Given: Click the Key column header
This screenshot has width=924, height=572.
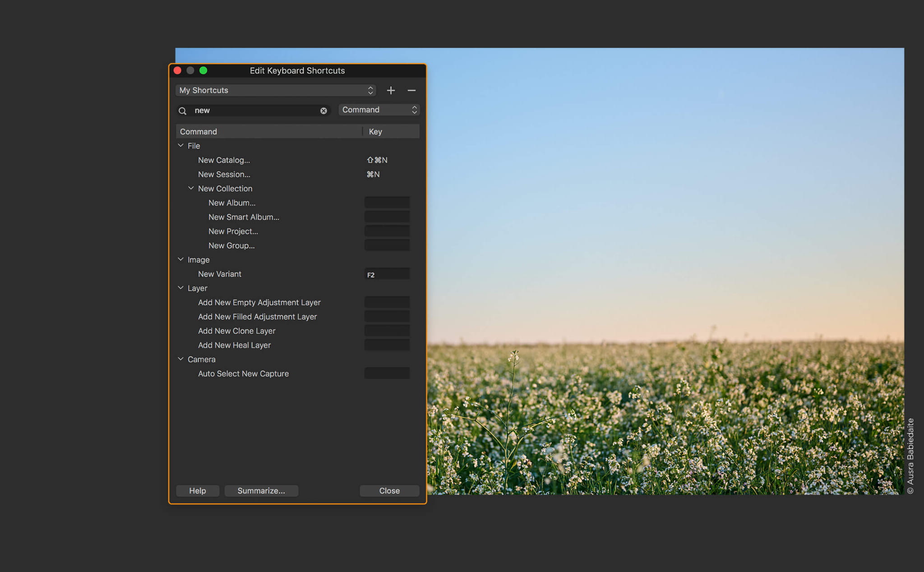Looking at the screenshot, I should click(391, 131).
